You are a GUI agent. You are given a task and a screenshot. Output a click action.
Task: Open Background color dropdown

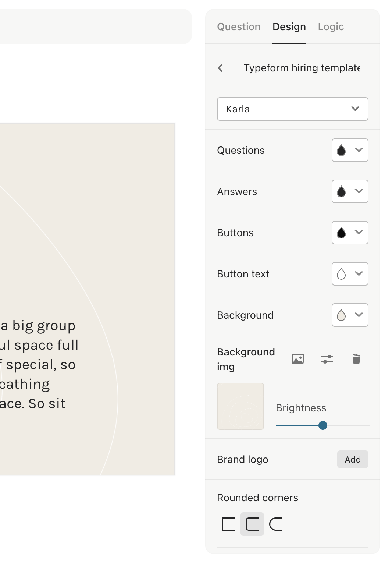[x=350, y=315]
